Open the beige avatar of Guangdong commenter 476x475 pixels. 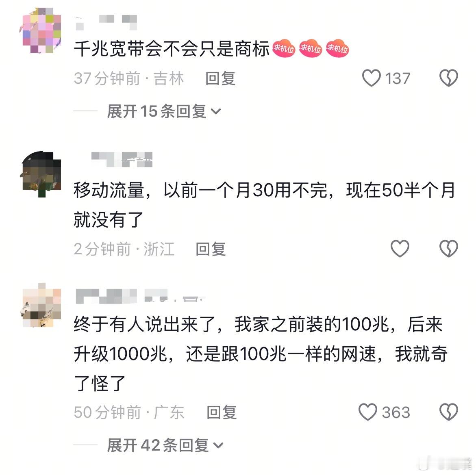(x=41, y=305)
